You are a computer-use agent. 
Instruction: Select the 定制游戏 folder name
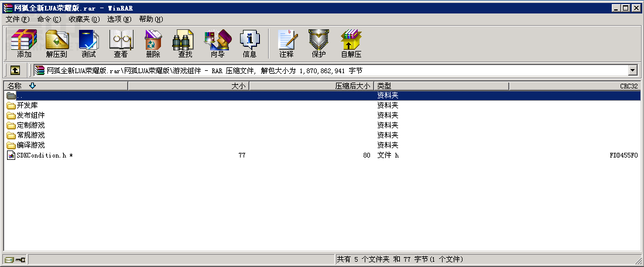click(x=31, y=125)
